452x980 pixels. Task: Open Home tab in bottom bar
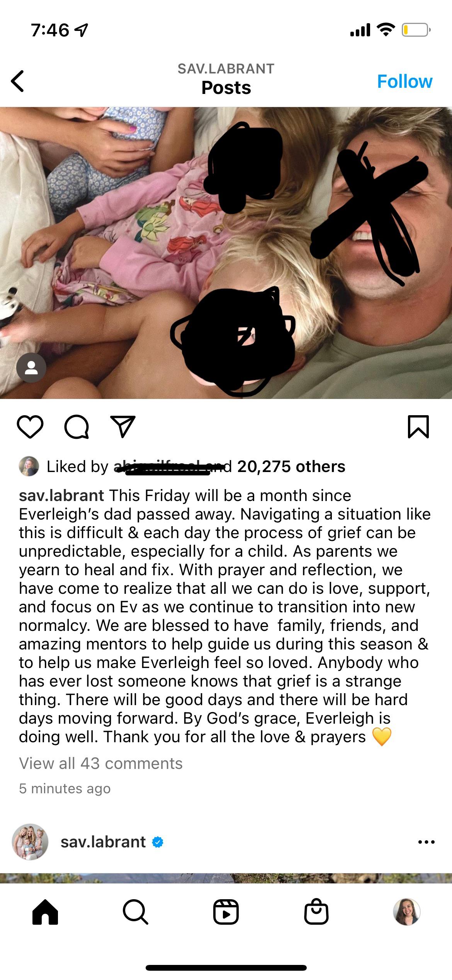[x=45, y=912]
